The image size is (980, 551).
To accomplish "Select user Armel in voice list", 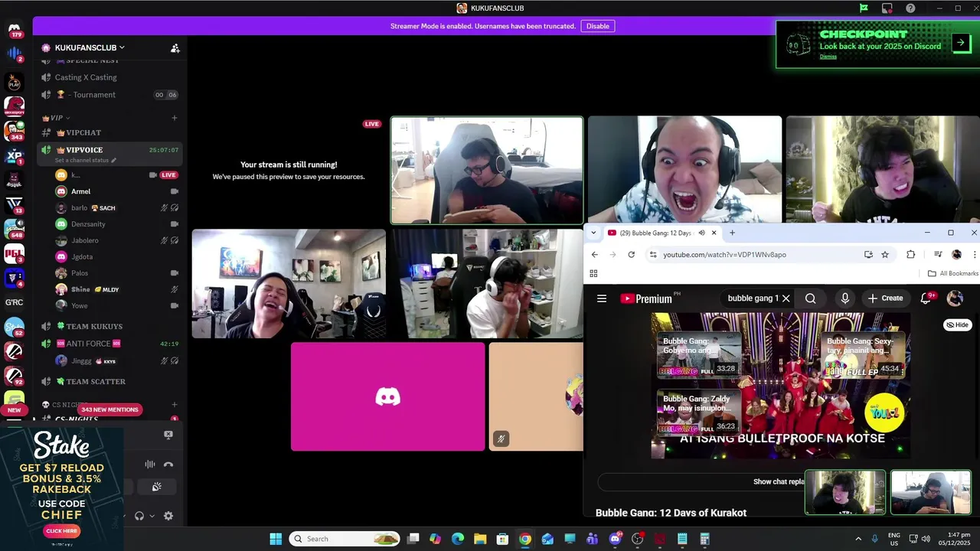I will point(80,191).
